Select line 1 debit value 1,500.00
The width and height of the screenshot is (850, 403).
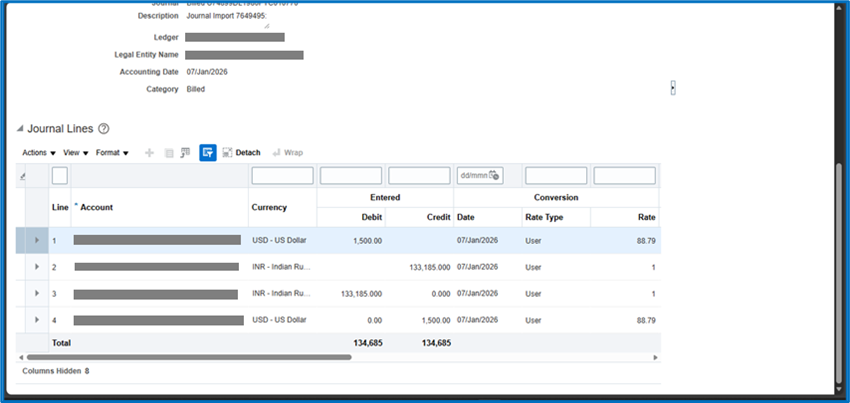coord(368,241)
